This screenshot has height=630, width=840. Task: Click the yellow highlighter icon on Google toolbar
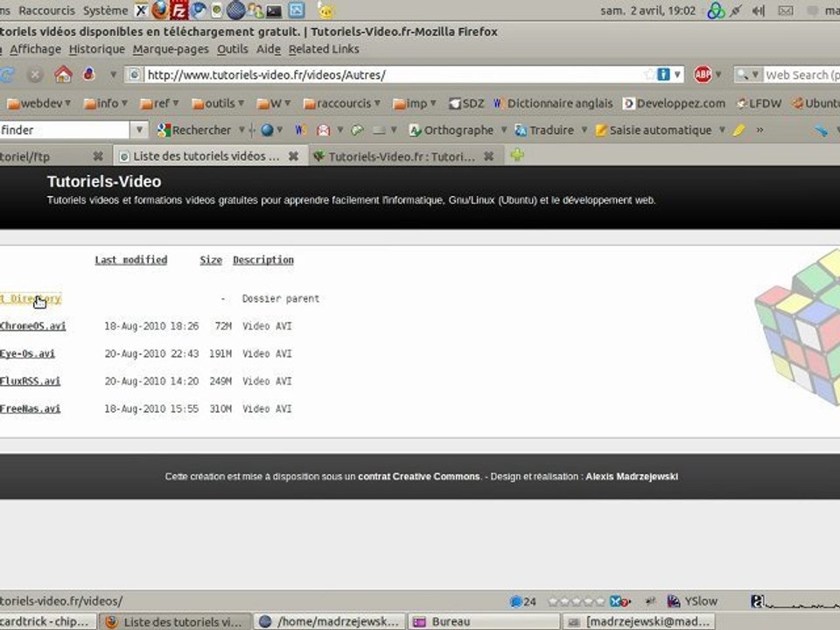pyautogui.click(x=739, y=129)
